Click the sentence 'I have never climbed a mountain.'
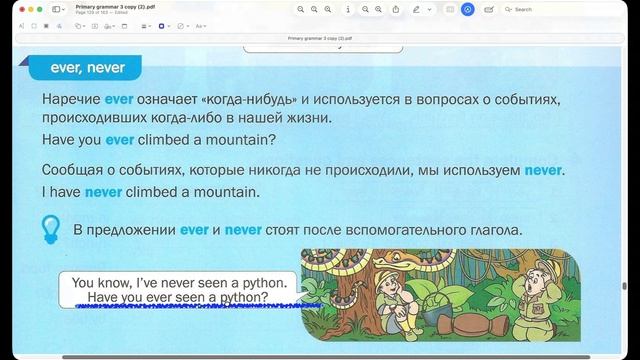This screenshot has height=360, width=640. 151,192
